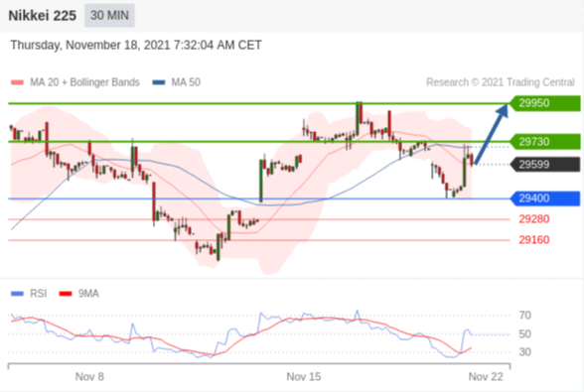Click the RSI 70 level label
Screen dimensions: 584x392
[x=524, y=316]
